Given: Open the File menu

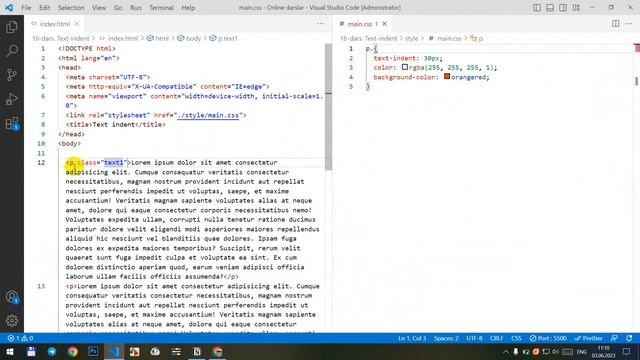Looking at the screenshot, I should point(26,8).
